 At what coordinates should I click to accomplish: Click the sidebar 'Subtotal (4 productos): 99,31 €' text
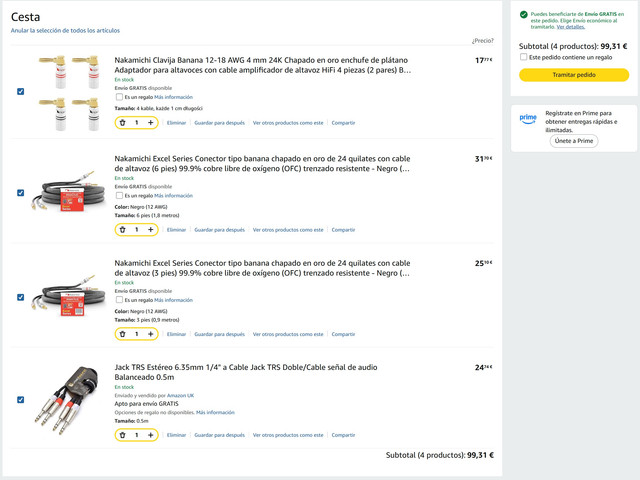tap(573, 46)
